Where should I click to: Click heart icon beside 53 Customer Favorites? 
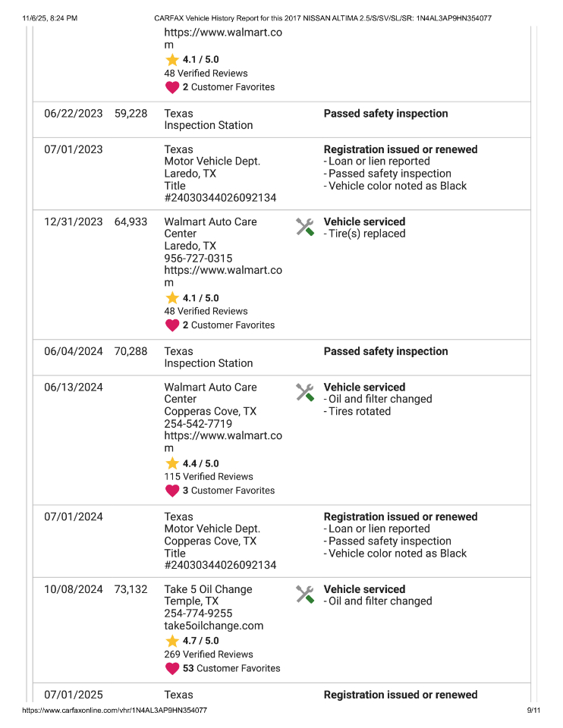coord(172,668)
